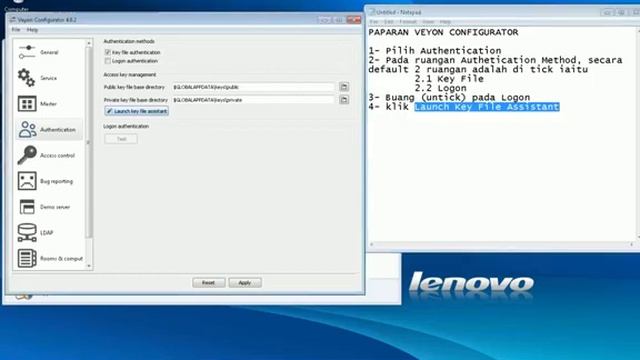Open Notepad Help menu
640x360 pixels.
[445, 22]
